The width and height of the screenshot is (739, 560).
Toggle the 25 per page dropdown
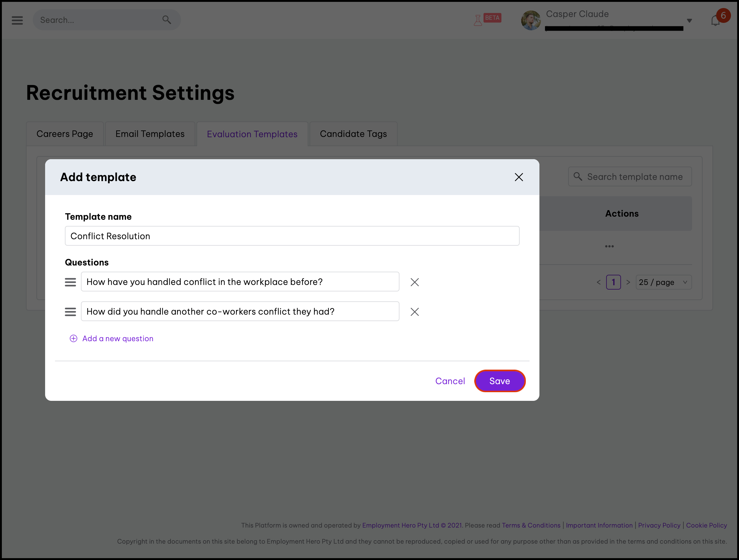point(664,282)
